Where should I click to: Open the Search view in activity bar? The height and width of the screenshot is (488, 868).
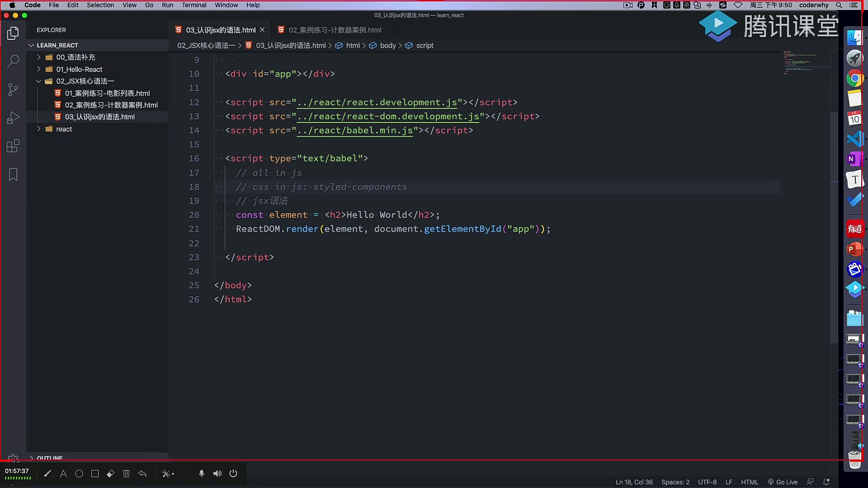click(13, 61)
